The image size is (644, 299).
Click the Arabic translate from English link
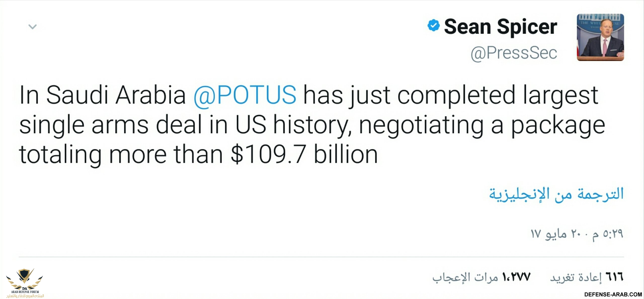pos(556,194)
